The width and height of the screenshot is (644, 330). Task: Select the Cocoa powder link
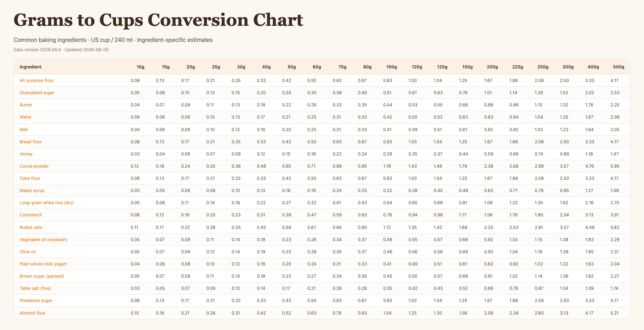(34, 166)
